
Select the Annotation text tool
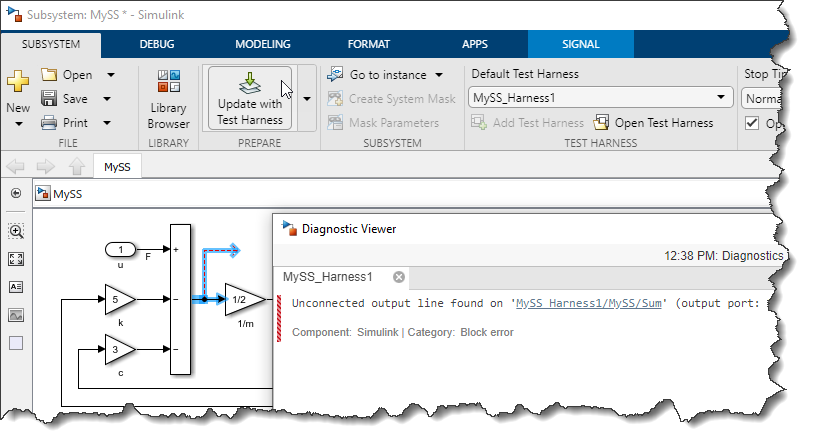pyautogui.click(x=16, y=287)
